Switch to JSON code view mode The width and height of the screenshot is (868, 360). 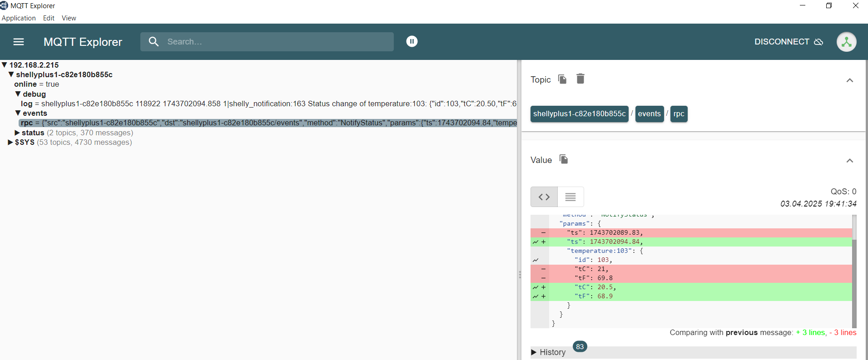(x=544, y=197)
